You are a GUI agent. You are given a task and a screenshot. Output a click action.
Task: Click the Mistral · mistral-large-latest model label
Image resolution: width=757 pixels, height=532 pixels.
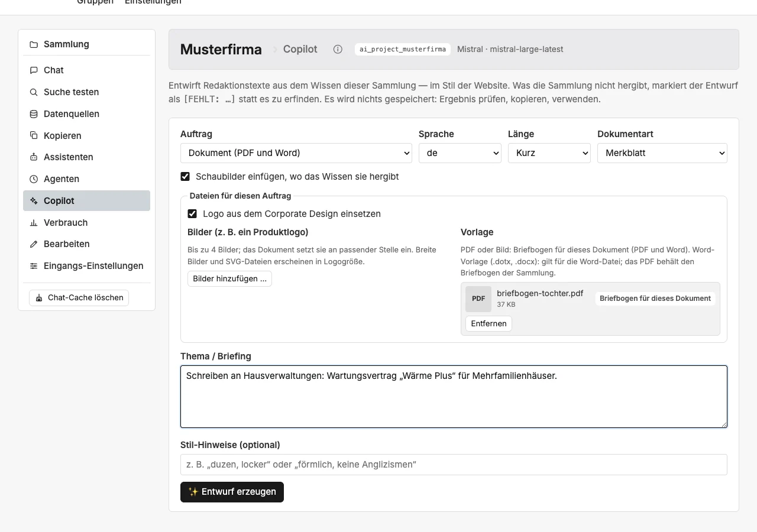510,50
